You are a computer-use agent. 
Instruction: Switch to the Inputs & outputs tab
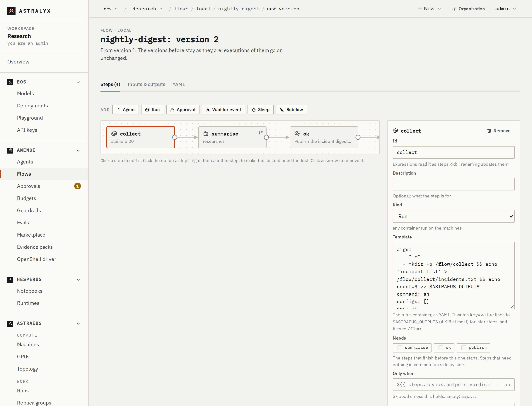[x=146, y=84]
